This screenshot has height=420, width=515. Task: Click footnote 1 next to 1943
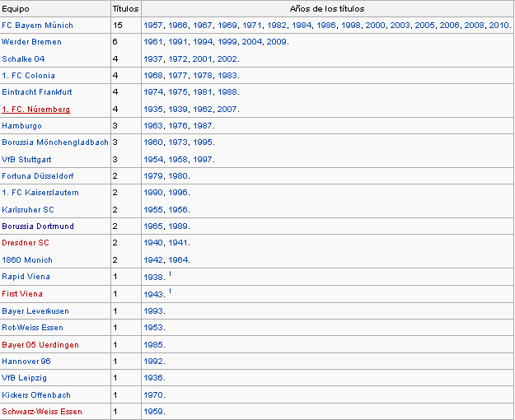[x=170, y=291]
